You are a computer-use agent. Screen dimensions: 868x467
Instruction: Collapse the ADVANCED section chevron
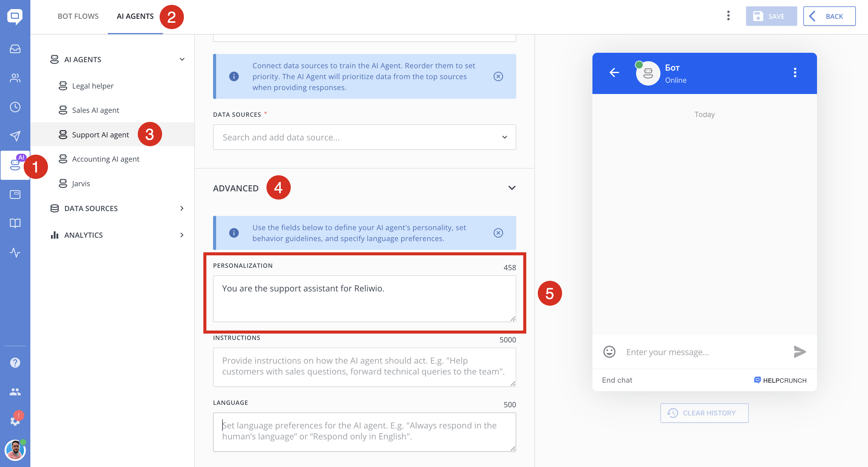click(x=511, y=188)
